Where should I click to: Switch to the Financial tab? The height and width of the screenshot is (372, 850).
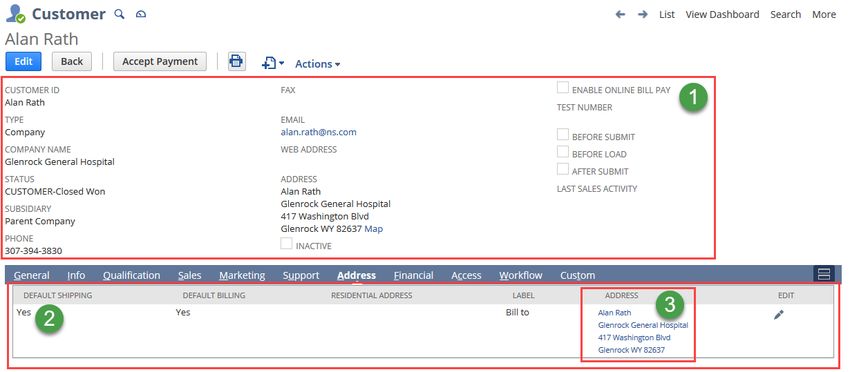click(413, 275)
